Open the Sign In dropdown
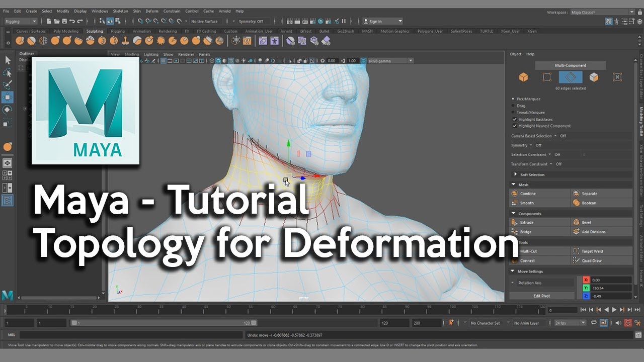 click(x=383, y=21)
